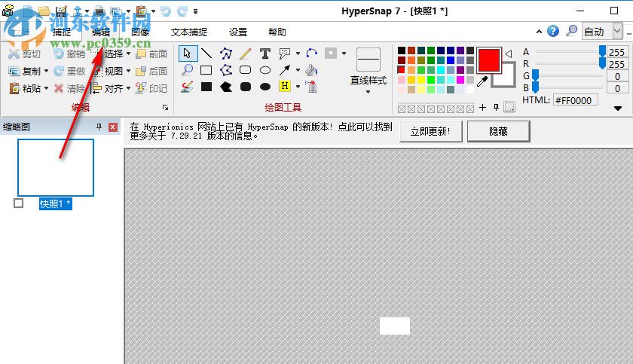Screen dimensions: 633x364
Task: Select the hollow ellipse tool
Action: click(x=265, y=70)
